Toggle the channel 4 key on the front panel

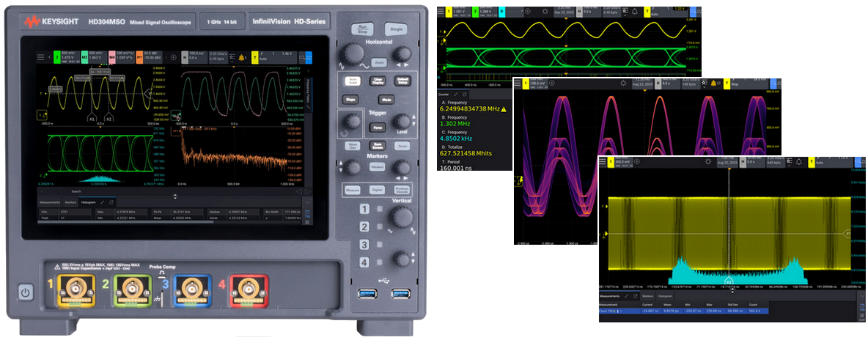pyautogui.click(x=364, y=262)
